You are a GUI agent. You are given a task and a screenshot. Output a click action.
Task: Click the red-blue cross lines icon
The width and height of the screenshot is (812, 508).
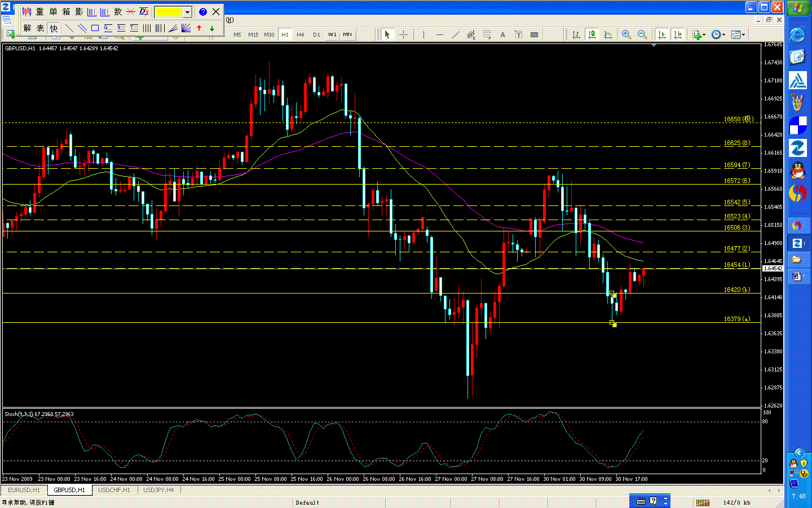[x=131, y=11]
